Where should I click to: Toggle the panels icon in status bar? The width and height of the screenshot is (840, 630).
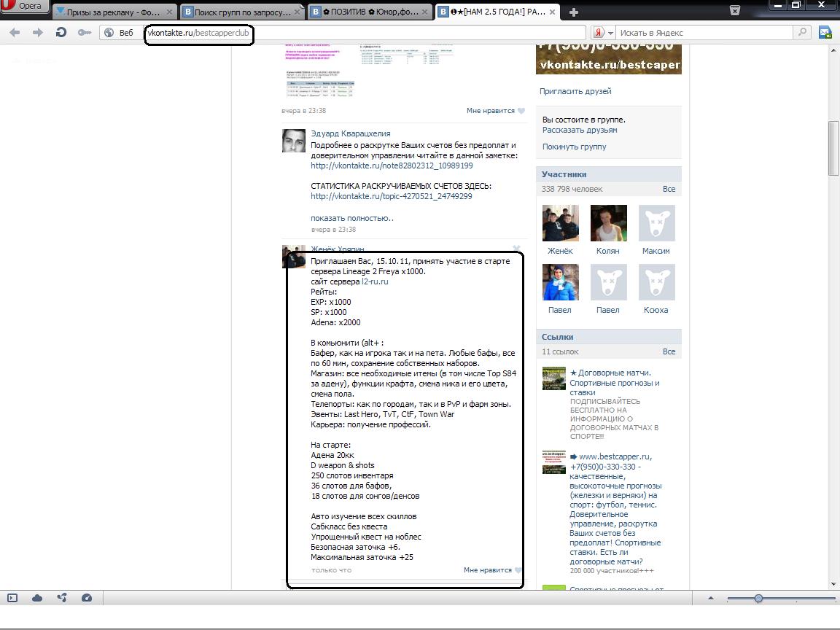point(12,598)
